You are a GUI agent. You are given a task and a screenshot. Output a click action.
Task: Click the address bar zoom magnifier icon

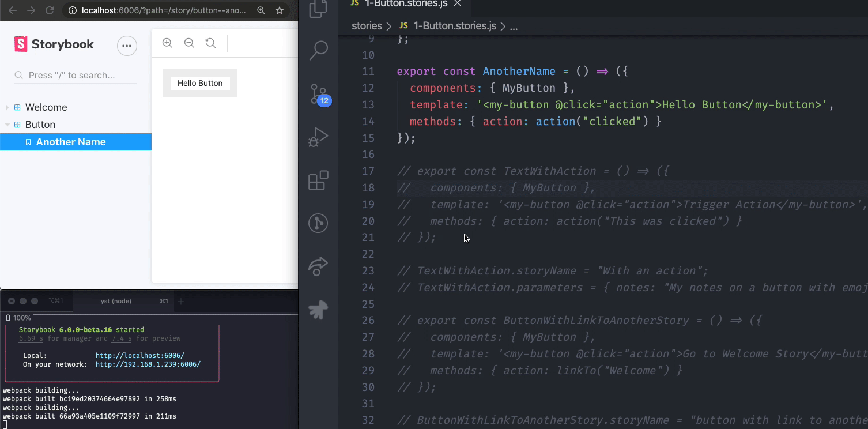click(x=261, y=10)
